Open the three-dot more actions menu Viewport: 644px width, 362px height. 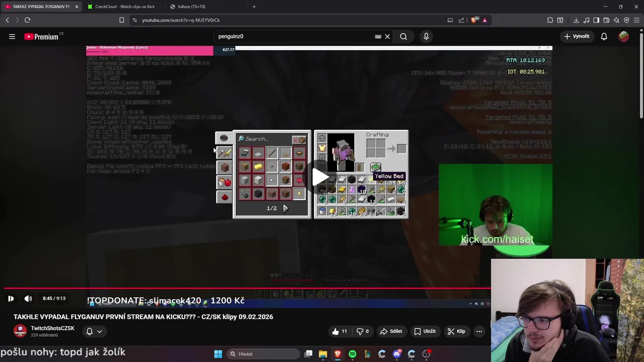[479, 331]
